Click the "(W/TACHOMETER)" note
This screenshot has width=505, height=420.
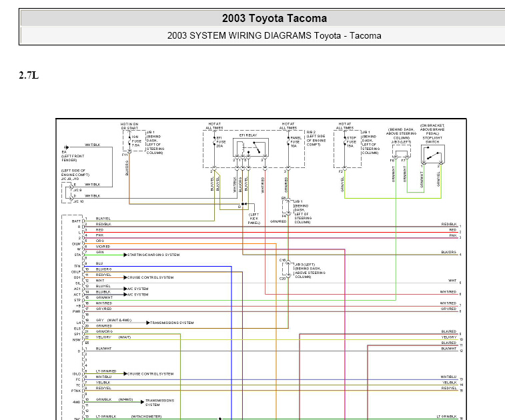click(x=146, y=417)
